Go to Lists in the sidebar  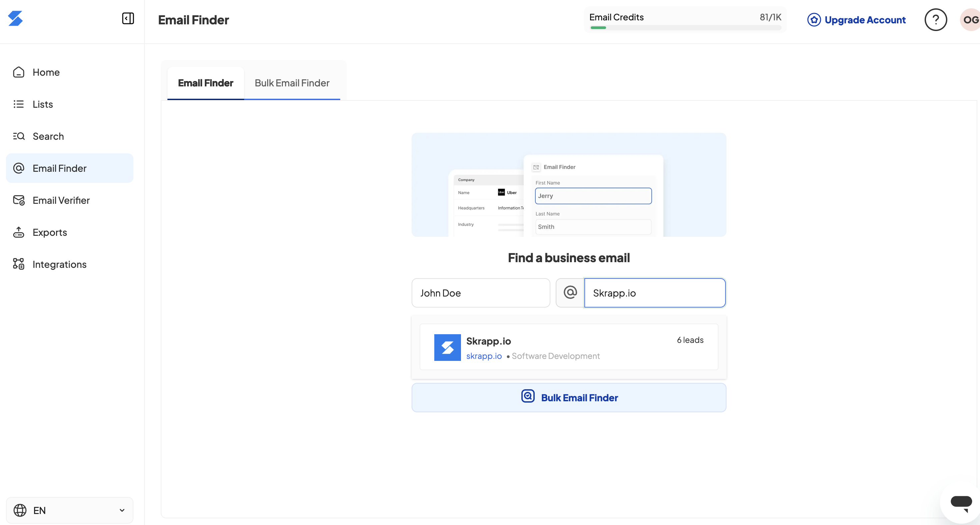[70, 104]
